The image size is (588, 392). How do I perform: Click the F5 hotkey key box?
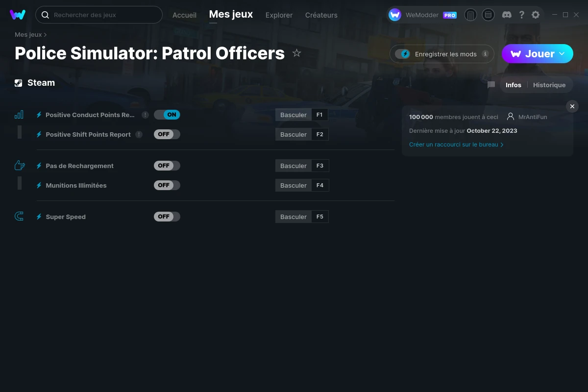(x=320, y=217)
